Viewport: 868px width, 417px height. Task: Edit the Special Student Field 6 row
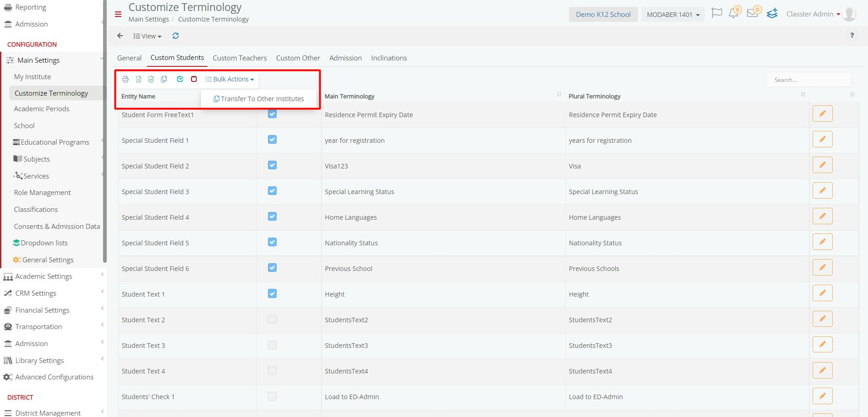tap(823, 268)
